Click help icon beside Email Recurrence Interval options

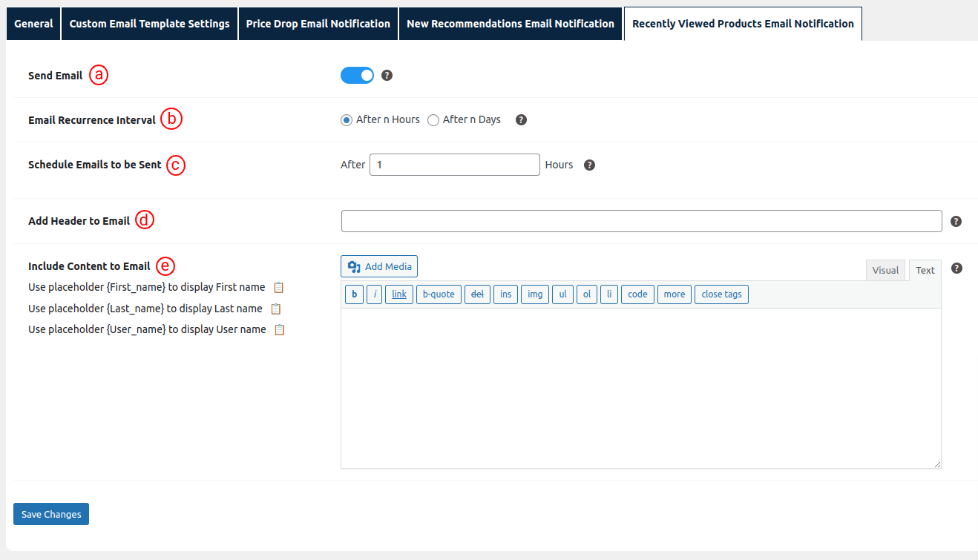pos(521,120)
